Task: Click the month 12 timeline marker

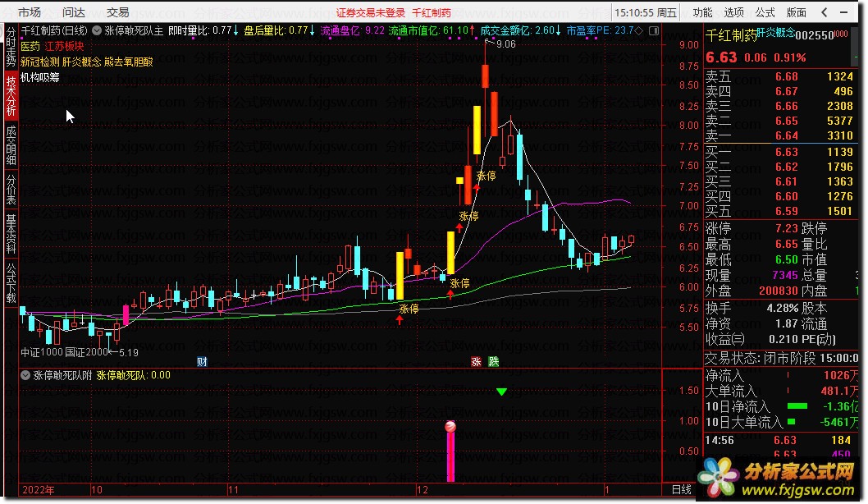Action: click(x=423, y=489)
